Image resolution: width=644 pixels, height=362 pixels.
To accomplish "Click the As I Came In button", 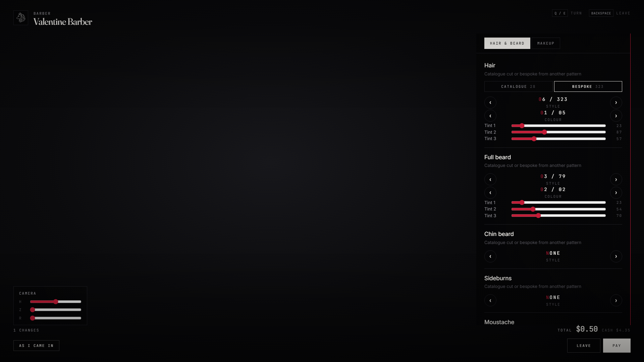I will (36, 346).
